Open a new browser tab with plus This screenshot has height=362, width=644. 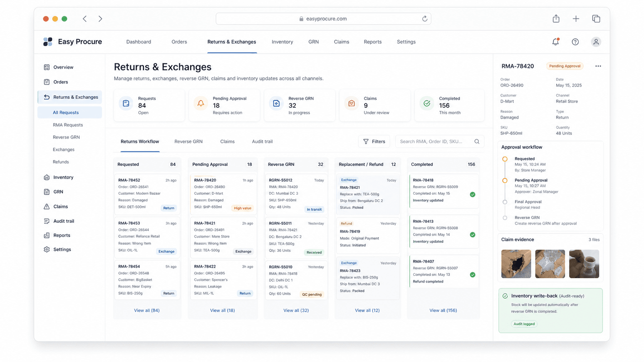click(576, 18)
